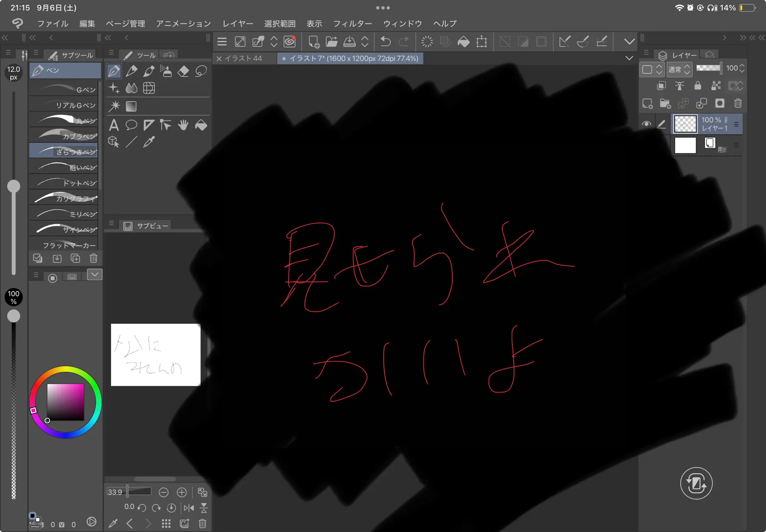Image resolution: width=766 pixels, height=532 pixels.
Task: Expand the color palette switcher chevron
Action: pos(95,275)
